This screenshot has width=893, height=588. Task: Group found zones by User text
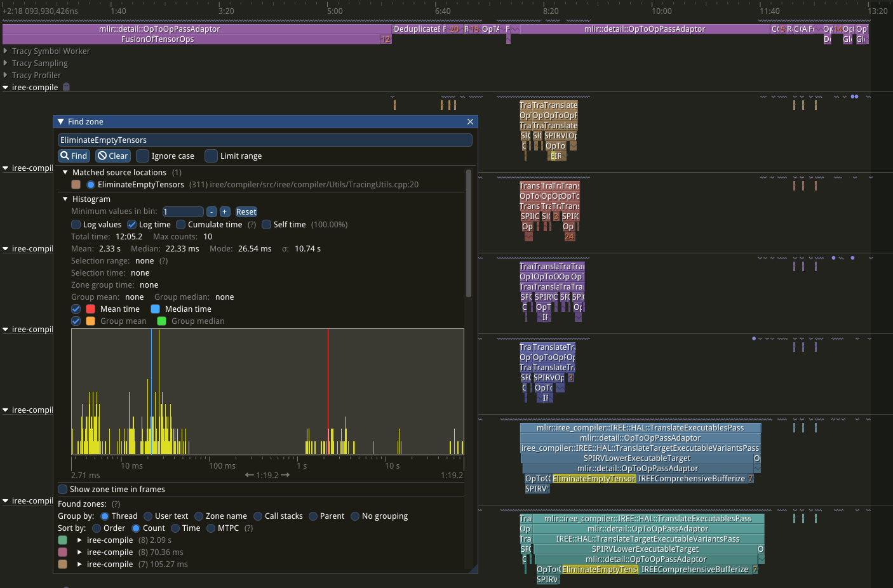148,516
